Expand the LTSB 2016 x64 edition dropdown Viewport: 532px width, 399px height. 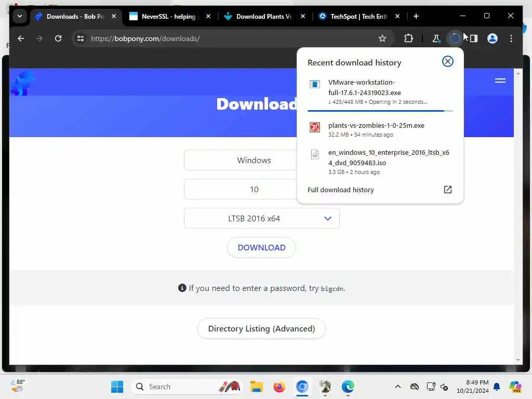tap(262, 219)
